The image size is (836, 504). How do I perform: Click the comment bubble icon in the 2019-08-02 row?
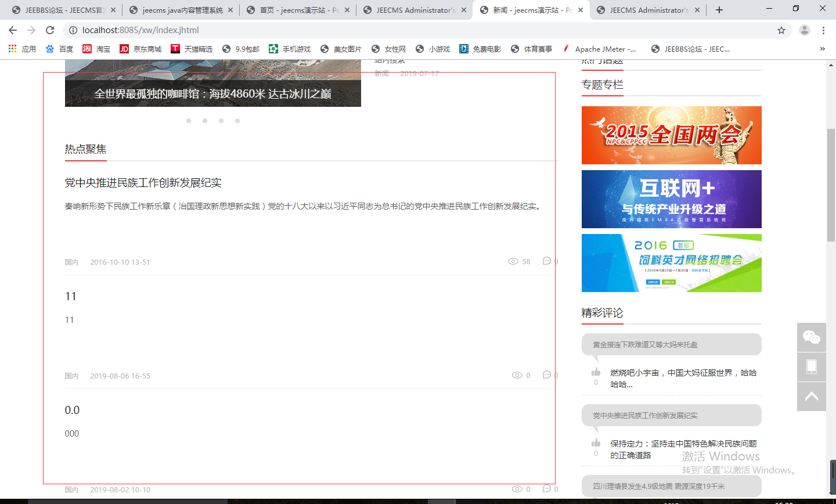546,489
